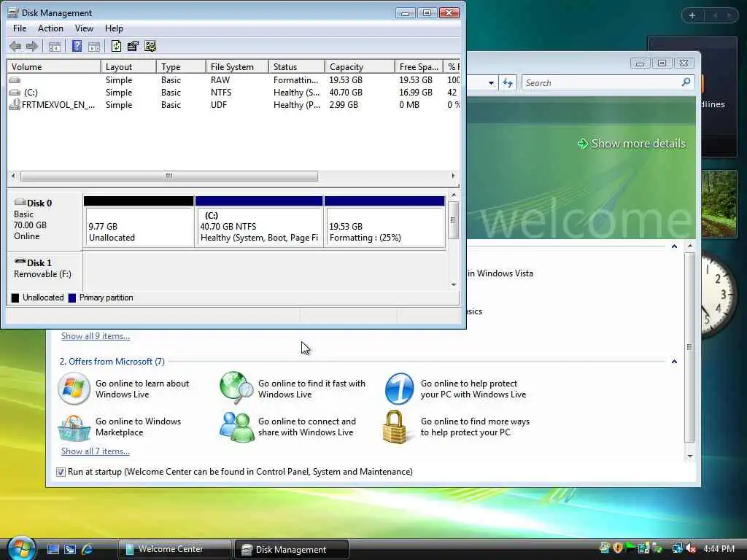
Task: Click the Show all 9 items link
Action: coord(96,335)
